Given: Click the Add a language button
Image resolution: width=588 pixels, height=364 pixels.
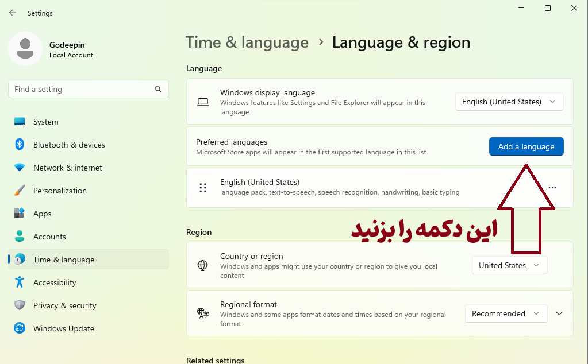Looking at the screenshot, I should [526, 146].
